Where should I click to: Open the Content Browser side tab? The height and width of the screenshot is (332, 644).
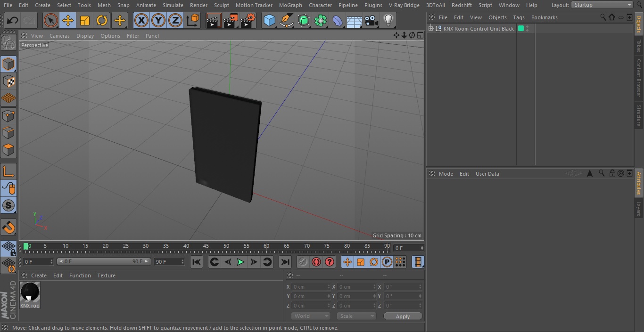click(639, 78)
